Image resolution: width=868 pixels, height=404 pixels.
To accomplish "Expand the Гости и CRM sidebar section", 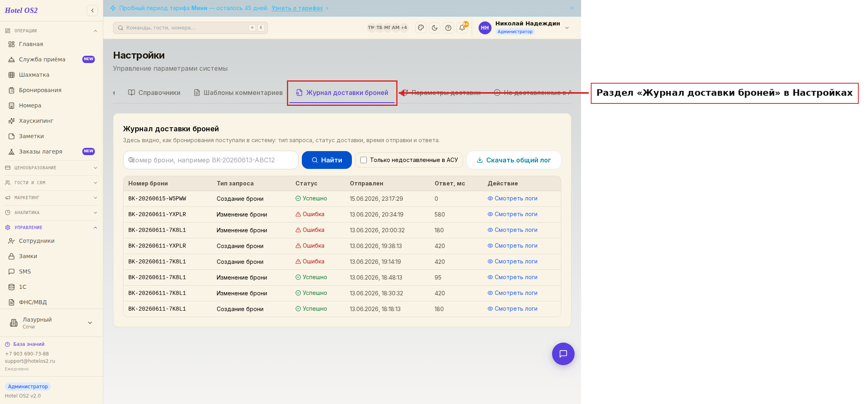I will (51, 183).
